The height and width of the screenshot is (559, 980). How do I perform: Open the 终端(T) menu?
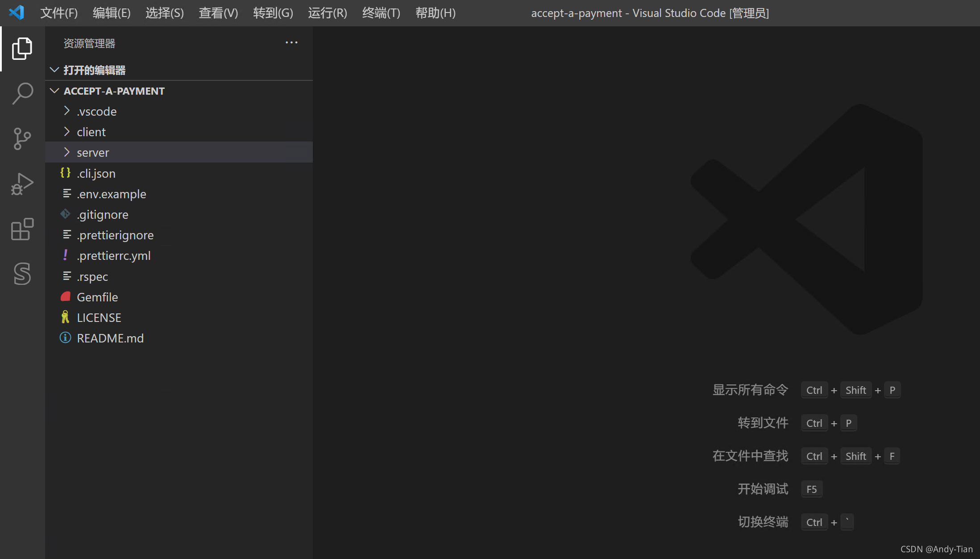[x=381, y=13]
